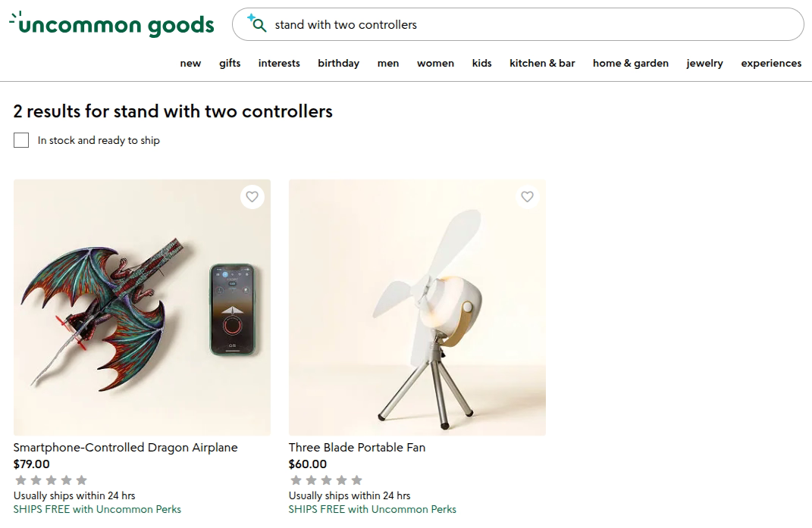This screenshot has width=812, height=528.
Task: Expand the birthday navigation menu
Action: click(338, 63)
